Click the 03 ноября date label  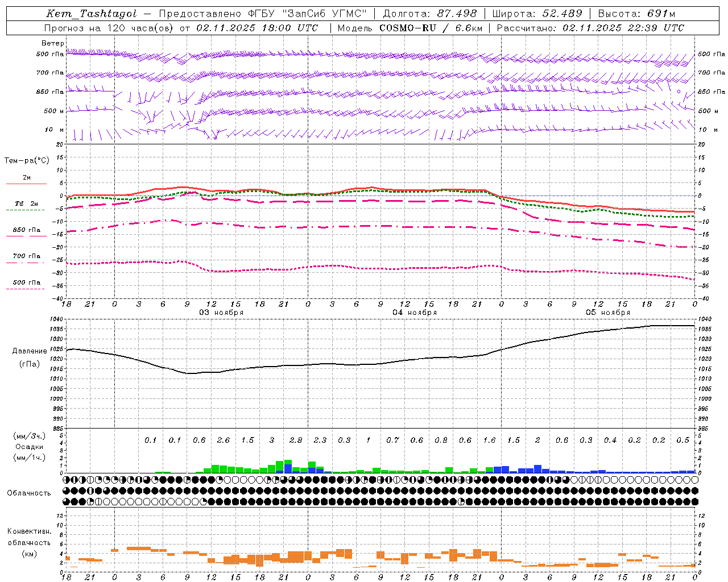tap(221, 313)
